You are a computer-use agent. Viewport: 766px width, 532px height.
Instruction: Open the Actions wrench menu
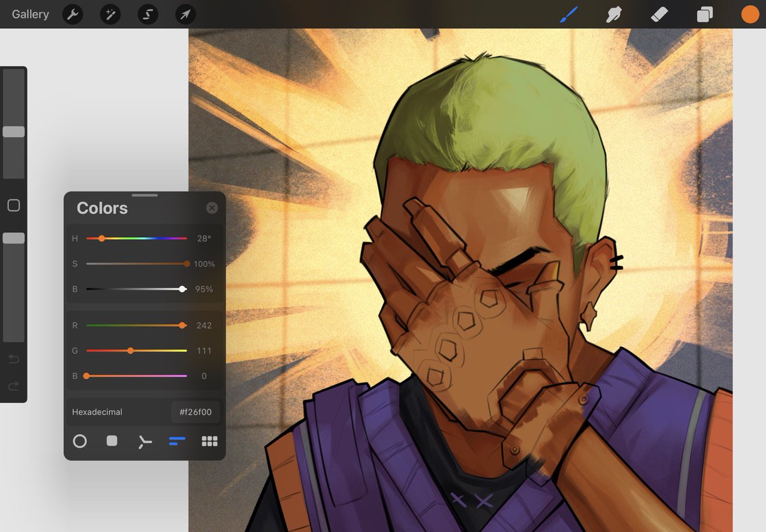pyautogui.click(x=73, y=14)
